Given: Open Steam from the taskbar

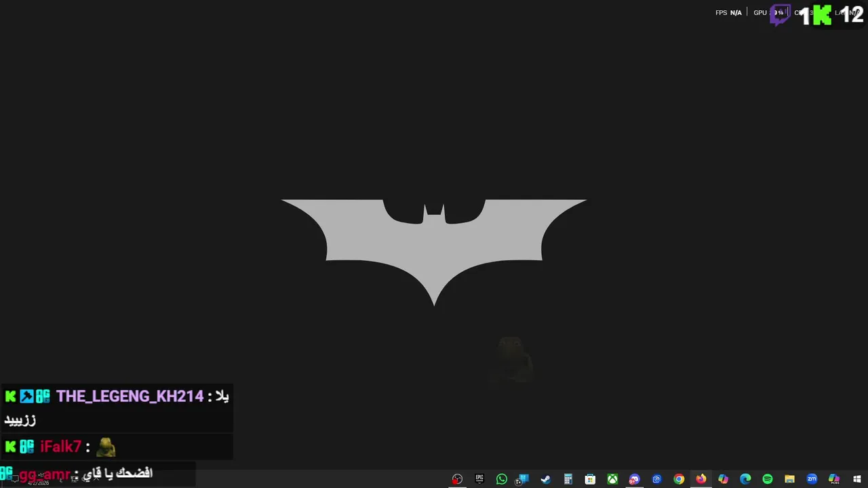Looking at the screenshot, I should tap(545, 479).
